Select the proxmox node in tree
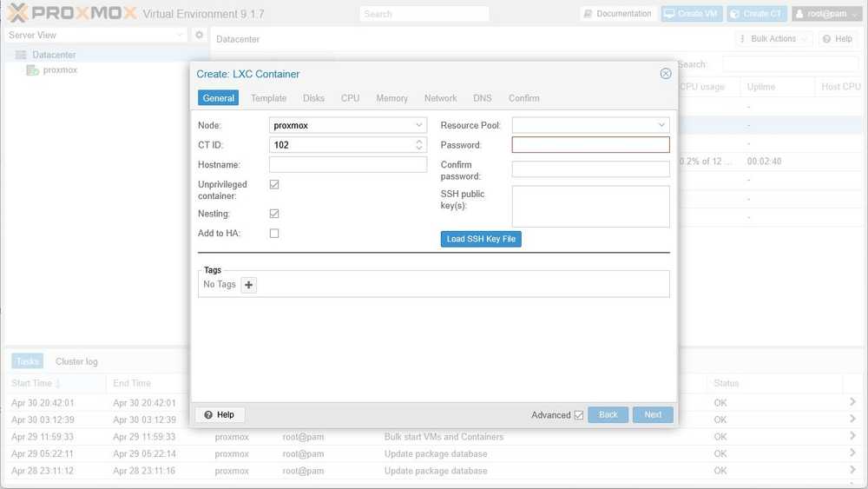 (60, 69)
